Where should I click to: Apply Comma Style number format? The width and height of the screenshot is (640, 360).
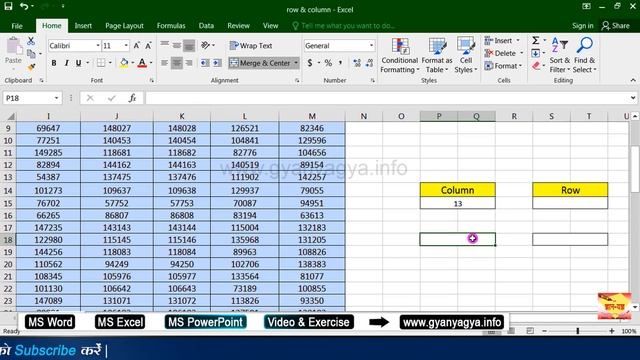point(340,63)
